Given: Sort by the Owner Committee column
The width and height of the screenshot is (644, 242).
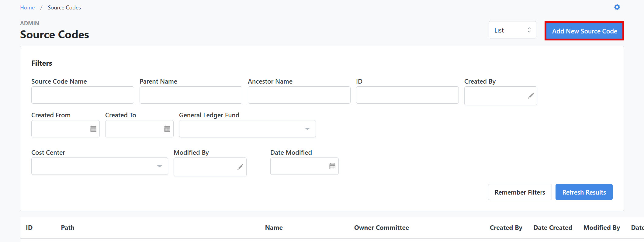Looking at the screenshot, I should (381, 228).
